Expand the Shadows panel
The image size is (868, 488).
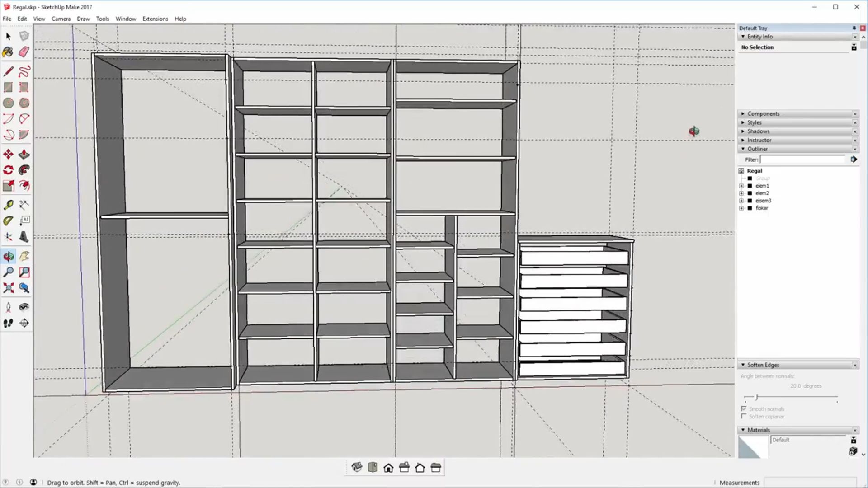[x=758, y=131]
